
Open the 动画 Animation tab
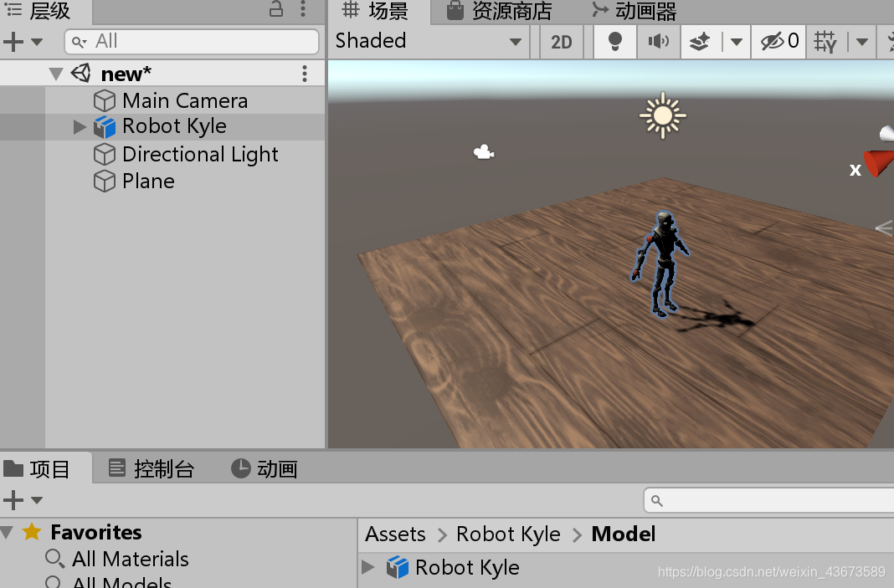(265, 469)
